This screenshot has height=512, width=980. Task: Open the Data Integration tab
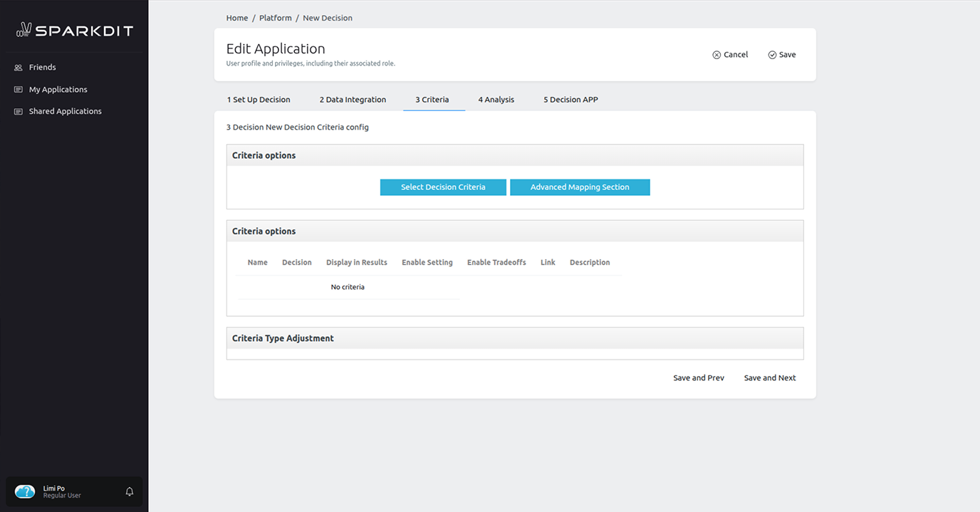click(353, 99)
